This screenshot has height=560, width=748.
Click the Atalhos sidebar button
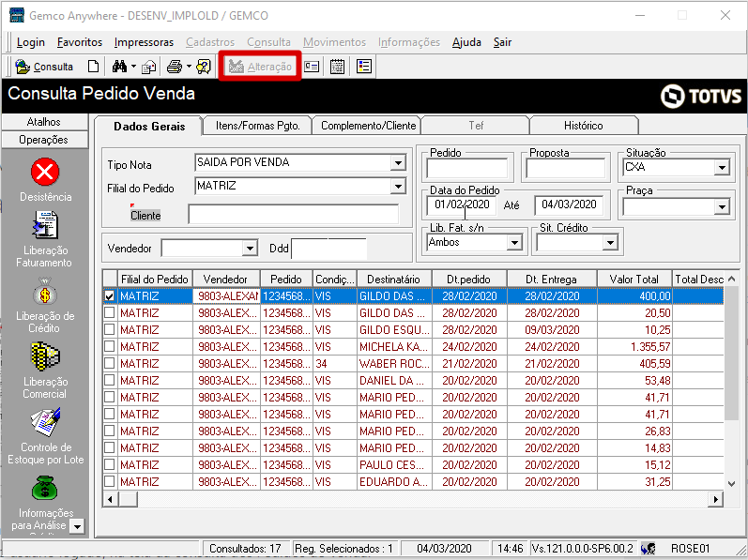coord(44,122)
